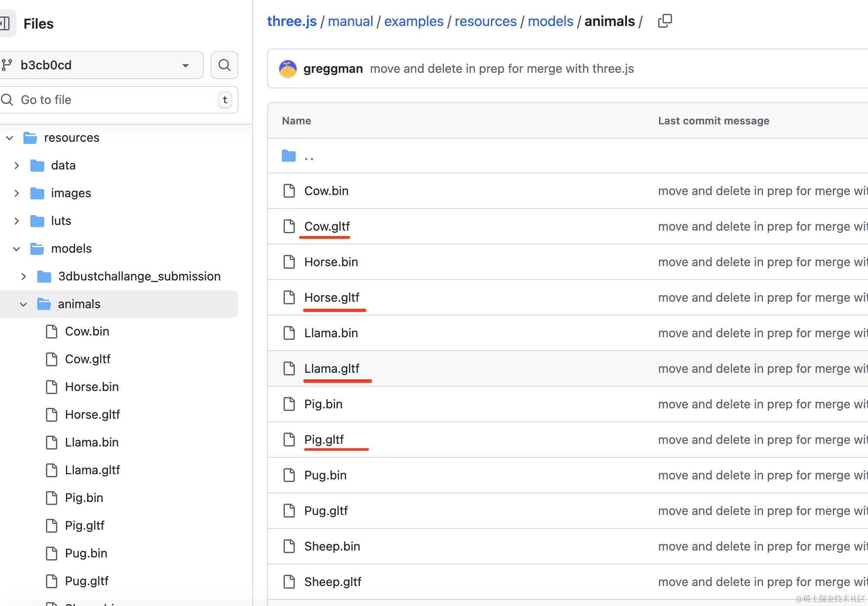
Task: Open Pug.bin in the sidebar tree
Action: pyautogui.click(x=86, y=553)
